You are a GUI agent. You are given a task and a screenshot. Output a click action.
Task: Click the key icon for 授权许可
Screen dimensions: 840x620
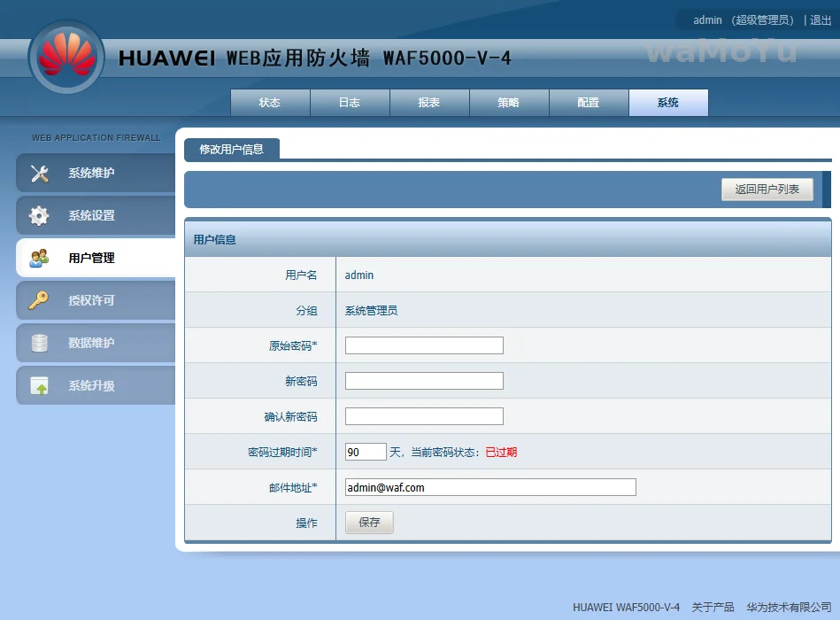[x=40, y=301]
